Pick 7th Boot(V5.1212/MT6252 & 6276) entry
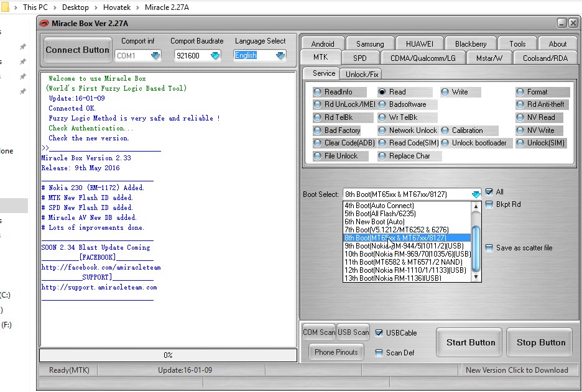Screen dimensions: 582x392 (x=407, y=230)
